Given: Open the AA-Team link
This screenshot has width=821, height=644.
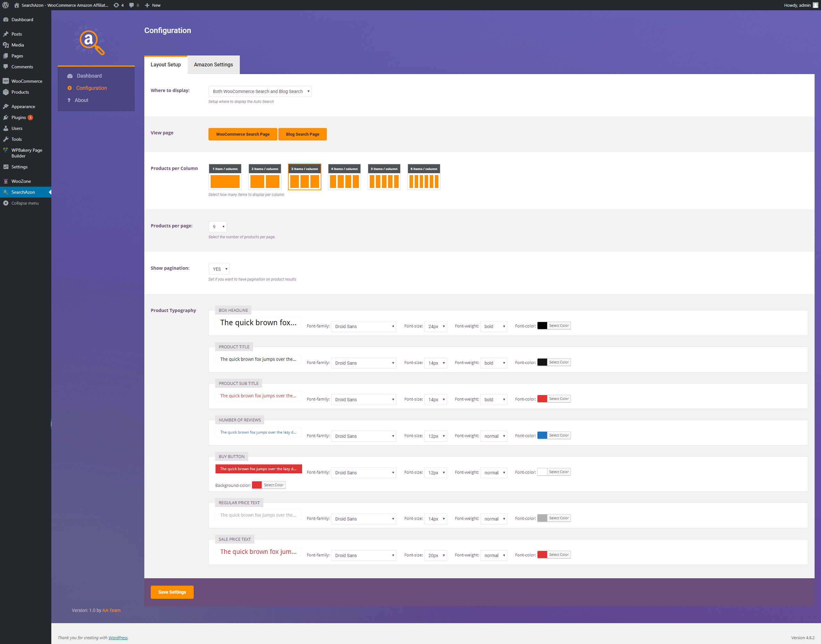Looking at the screenshot, I should click(112, 610).
